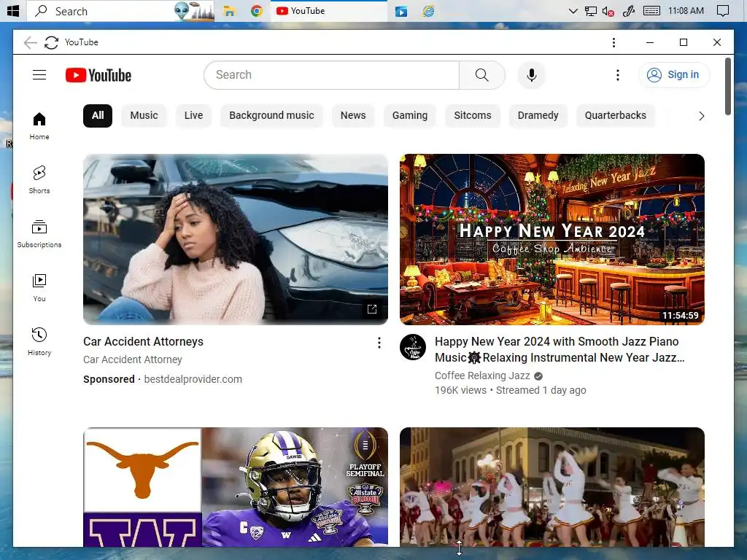Click the YouTube logo
This screenshot has height=560, width=747.
98,75
